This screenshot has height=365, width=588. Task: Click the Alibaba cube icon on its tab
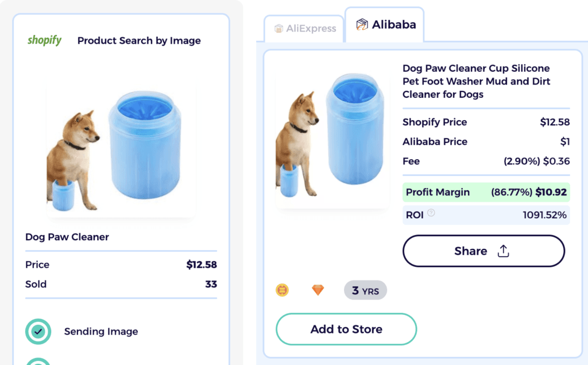363,24
